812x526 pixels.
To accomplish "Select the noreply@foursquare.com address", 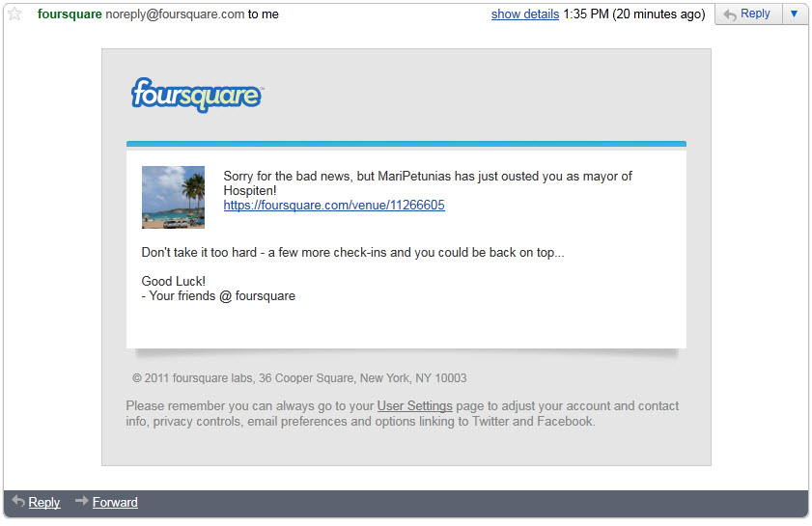I will 175,14.
